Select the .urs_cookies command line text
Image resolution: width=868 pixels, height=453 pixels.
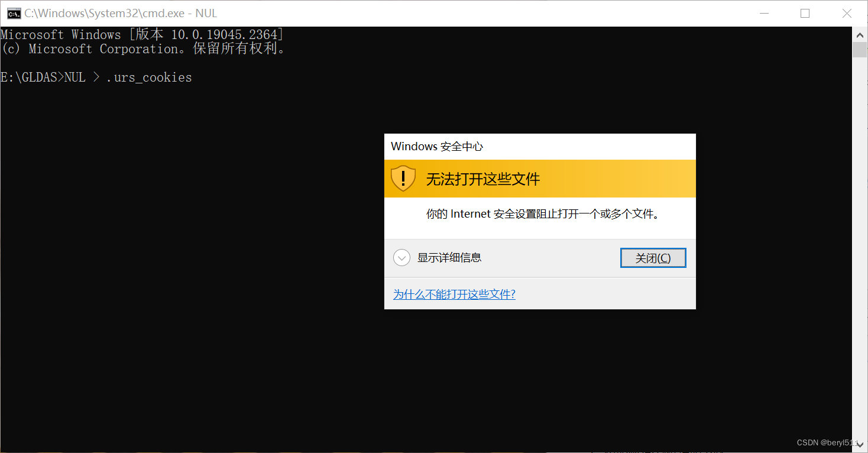(148, 77)
